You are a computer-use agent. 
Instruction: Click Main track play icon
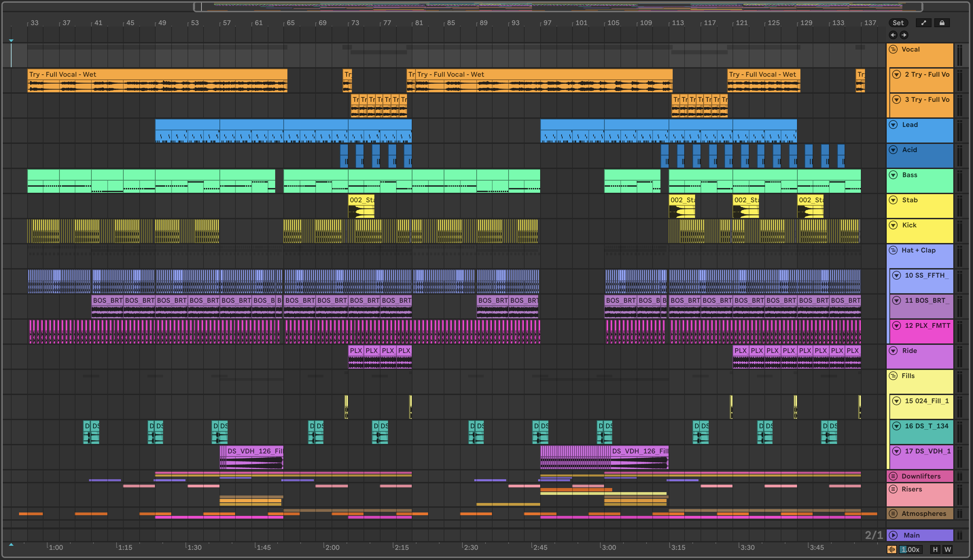[893, 535]
